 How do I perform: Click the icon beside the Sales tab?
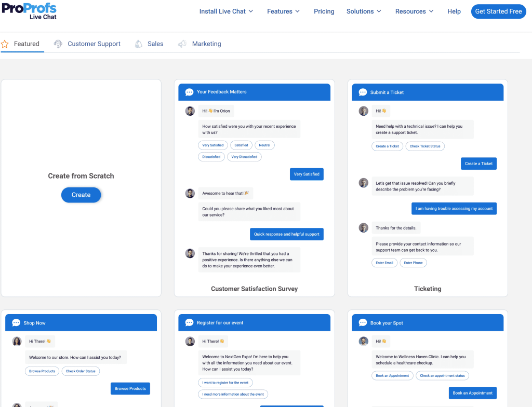coord(138,44)
